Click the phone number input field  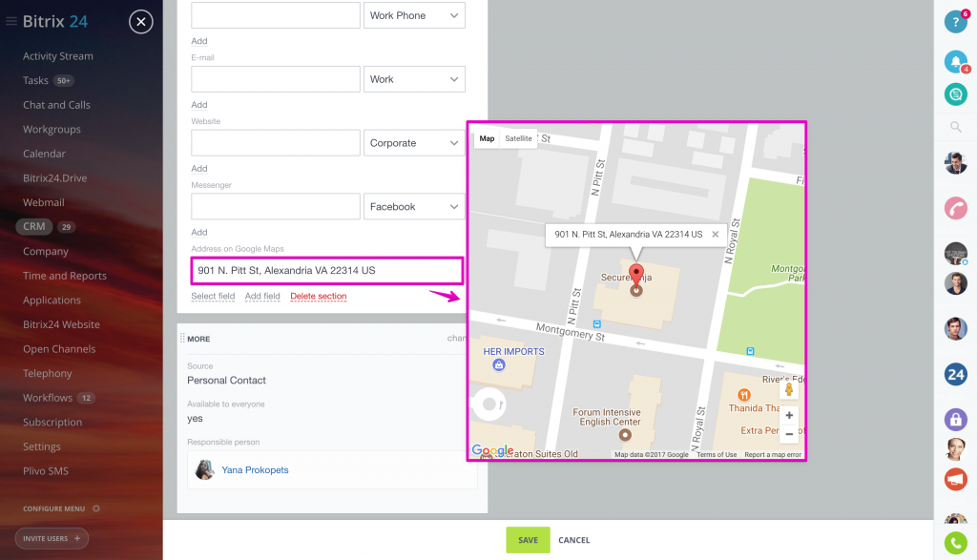pyautogui.click(x=276, y=15)
